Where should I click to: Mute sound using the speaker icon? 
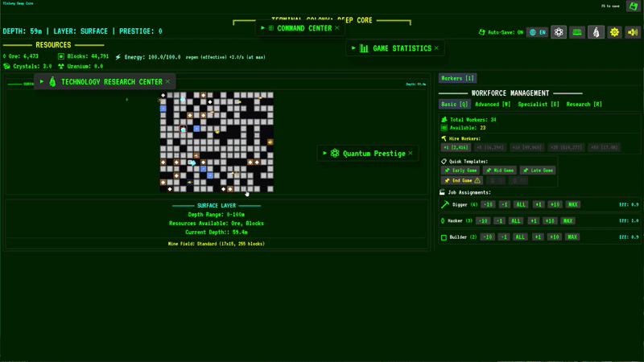(634, 32)
